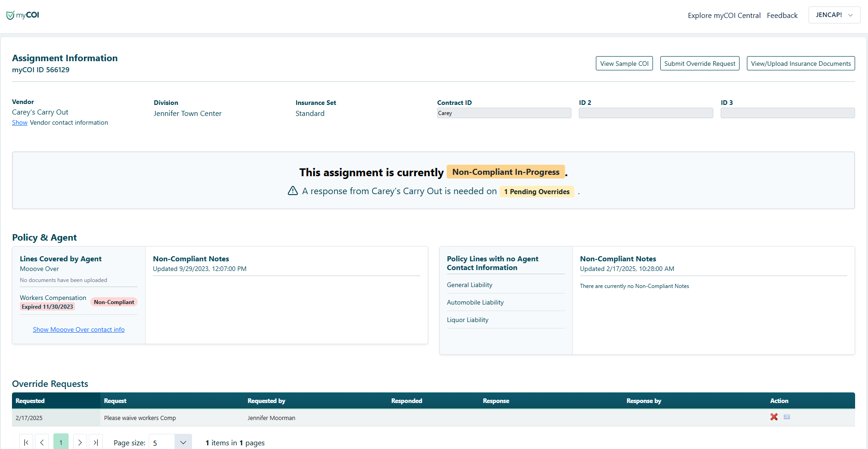The image size is (868, 449).
Task: Open the Page size dropdown
Action: (169, 442)
